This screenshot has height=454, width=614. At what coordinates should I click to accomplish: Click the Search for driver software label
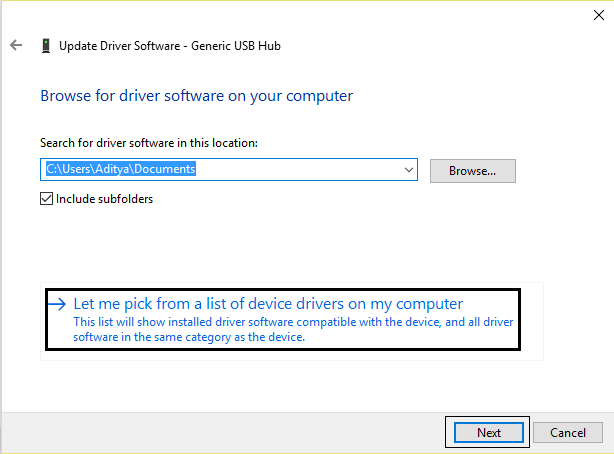[148, 144]
